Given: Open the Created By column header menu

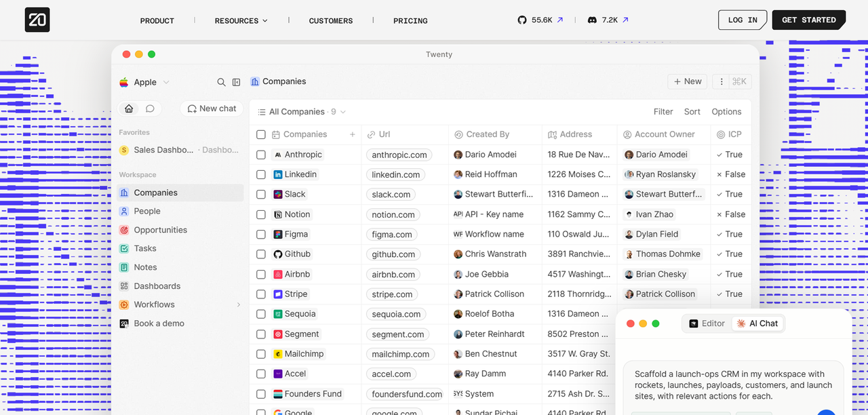Looking at the screenshot, I should coord(496,134).
